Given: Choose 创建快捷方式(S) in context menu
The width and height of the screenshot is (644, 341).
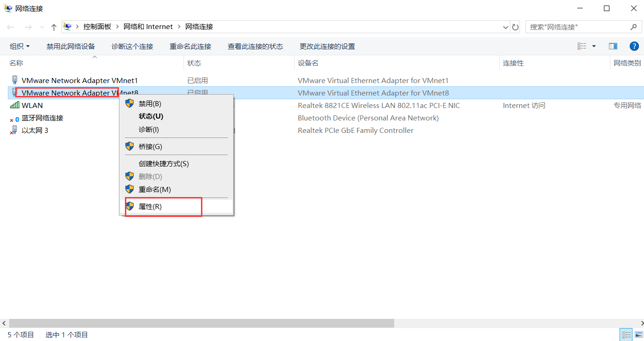Looking at the screenshot, I should [177, 164].
